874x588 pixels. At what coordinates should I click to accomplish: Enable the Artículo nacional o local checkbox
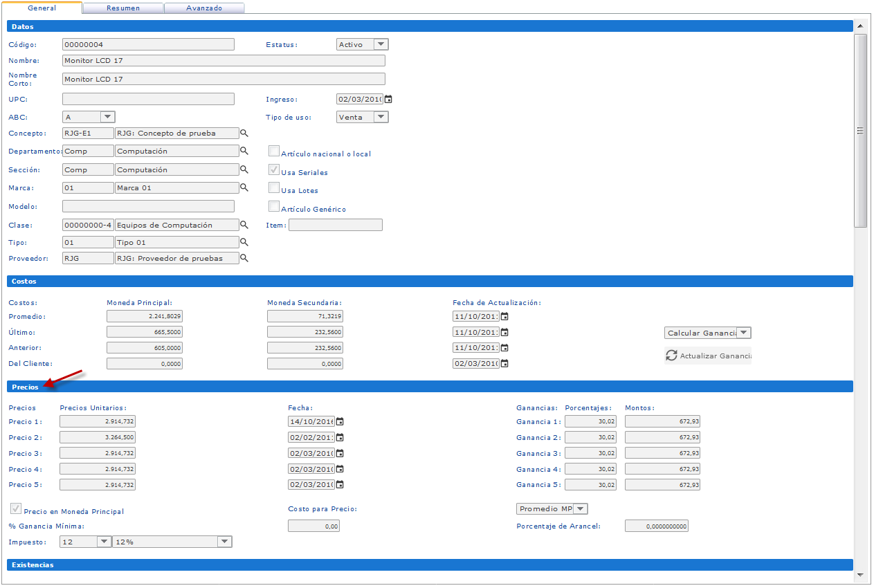(x=274, y=151)
